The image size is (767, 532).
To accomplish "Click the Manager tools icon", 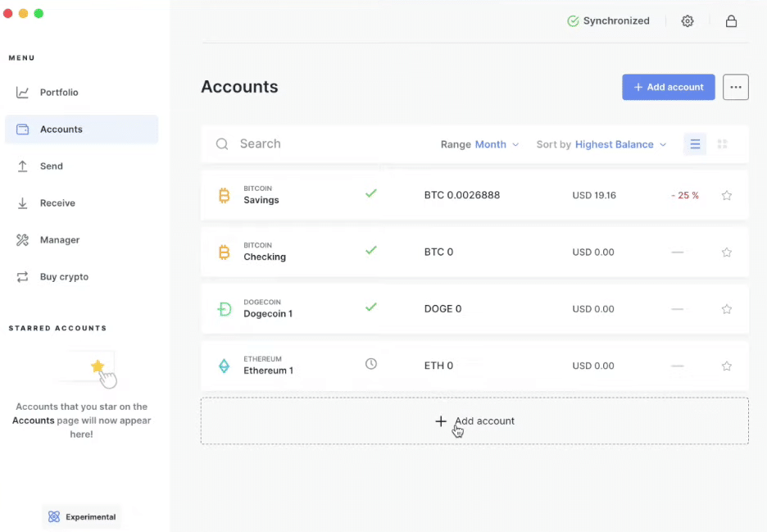I will pyautogui.click(x=22, y=240).
